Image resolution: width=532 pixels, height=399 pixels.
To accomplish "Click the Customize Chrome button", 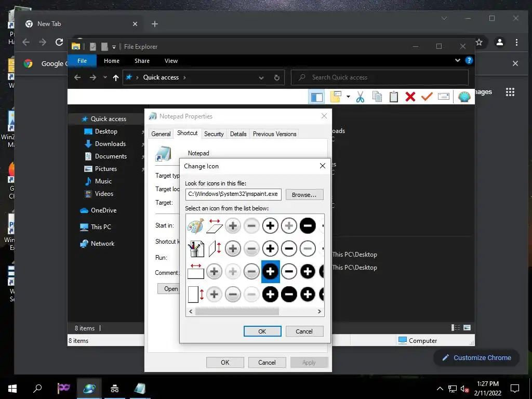I will pos(476,357).
